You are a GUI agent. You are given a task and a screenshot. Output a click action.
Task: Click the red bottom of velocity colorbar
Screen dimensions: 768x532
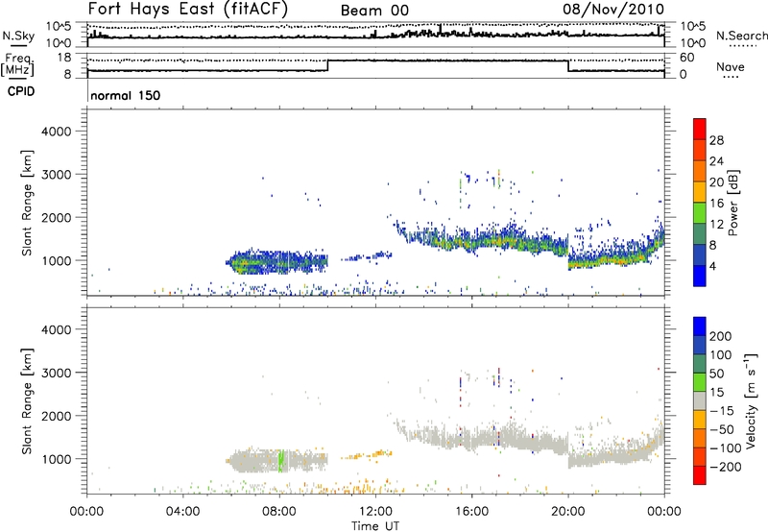coord(700,475)
